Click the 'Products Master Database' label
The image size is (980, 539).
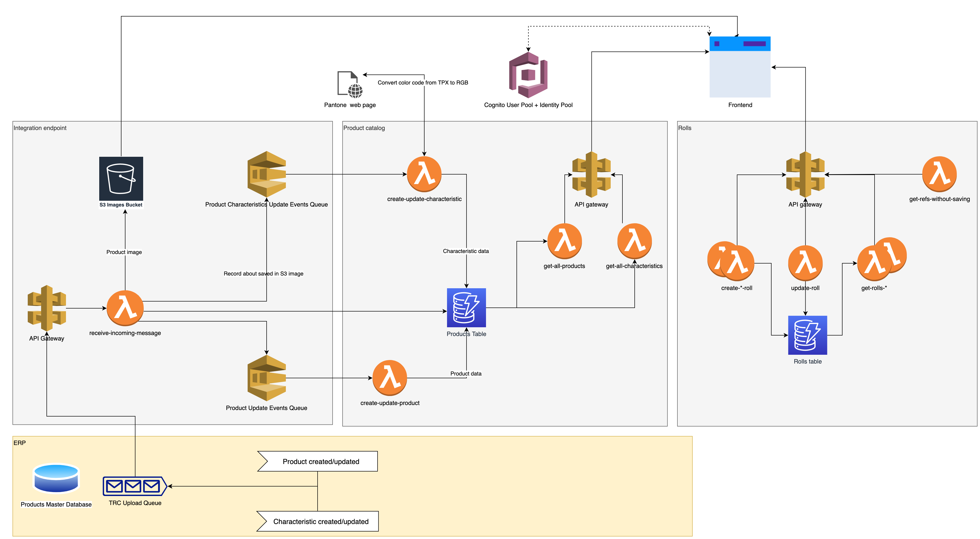pyautogui.click(x=56, y=504)
